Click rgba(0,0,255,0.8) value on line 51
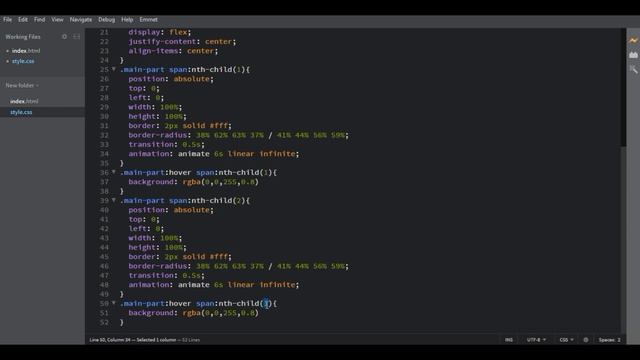Image resolution: width=640 pixels, height=360 pixels. point(220,313)
